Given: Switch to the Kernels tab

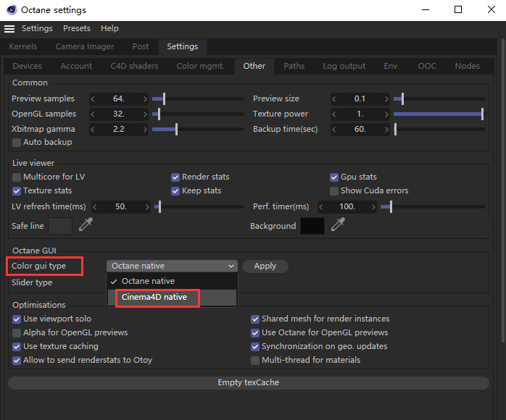Looking at the screenshot, I should [23, 46].
